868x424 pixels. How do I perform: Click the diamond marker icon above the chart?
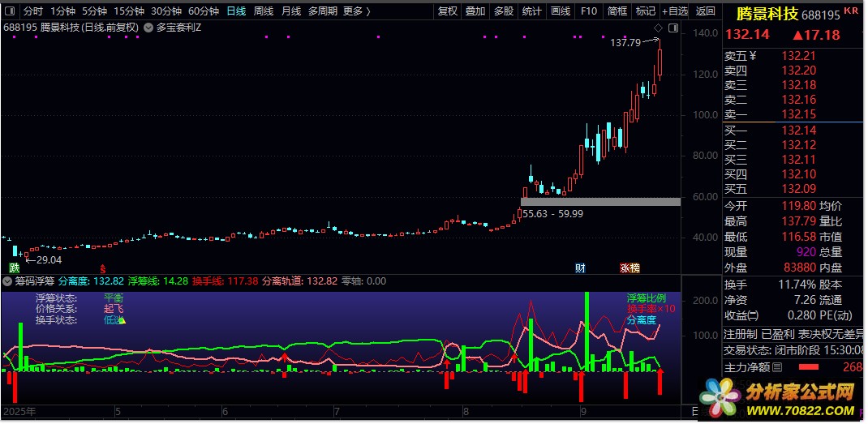pos(658,28)
